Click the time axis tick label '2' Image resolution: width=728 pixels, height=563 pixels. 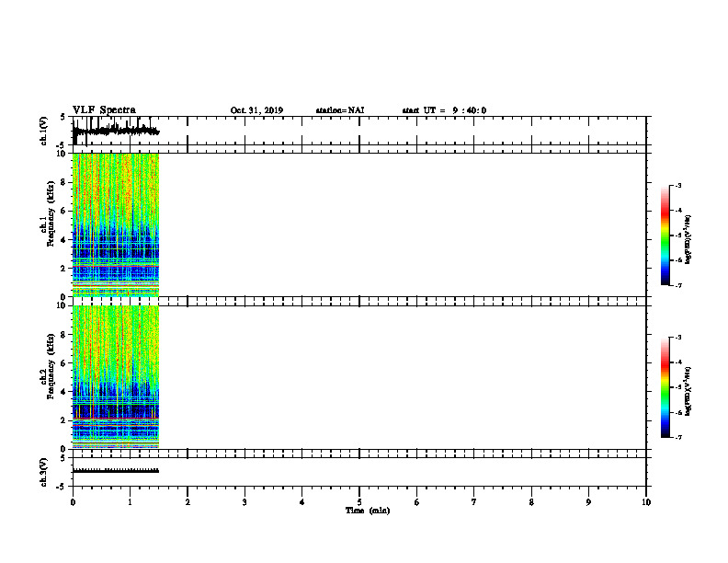pos(188,502)
